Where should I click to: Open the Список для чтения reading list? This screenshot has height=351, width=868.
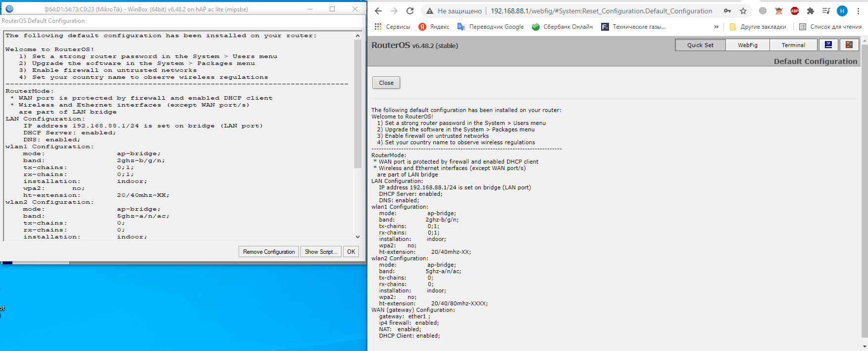(830, 27)
